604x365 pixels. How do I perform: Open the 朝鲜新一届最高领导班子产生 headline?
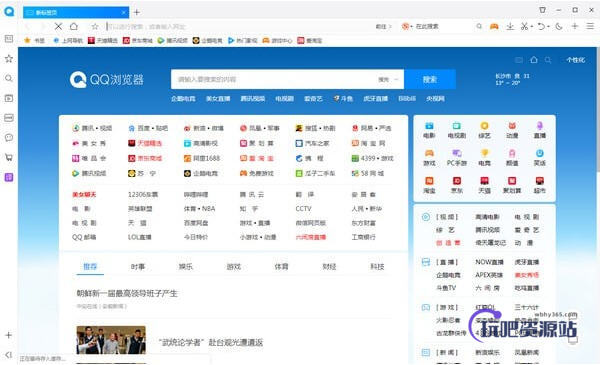pos(127,293)
